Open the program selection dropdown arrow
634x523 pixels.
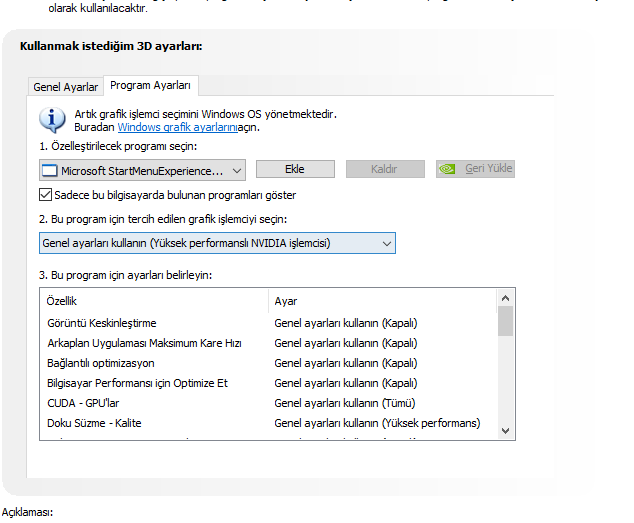pos(235,170)
